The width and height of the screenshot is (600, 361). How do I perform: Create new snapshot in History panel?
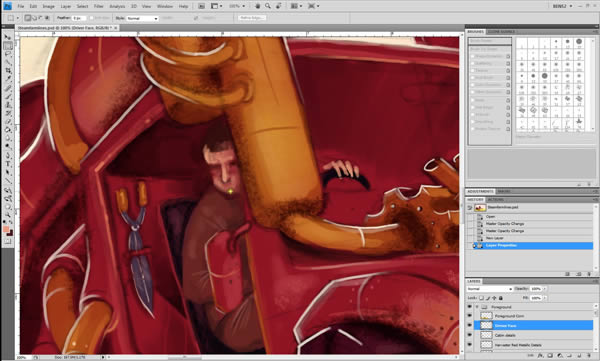579,274
